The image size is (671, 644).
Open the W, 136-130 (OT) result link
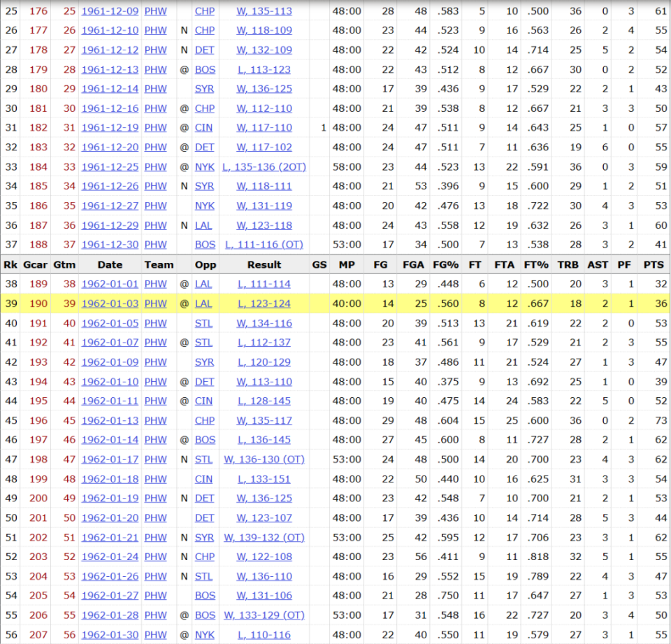click(264, 459)
